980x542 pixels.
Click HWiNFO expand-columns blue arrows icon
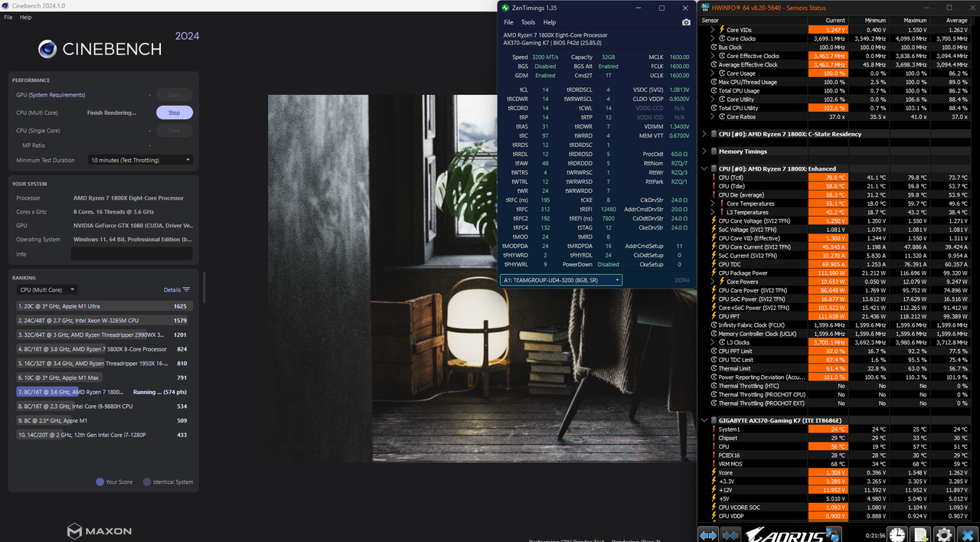coord(708,535)
